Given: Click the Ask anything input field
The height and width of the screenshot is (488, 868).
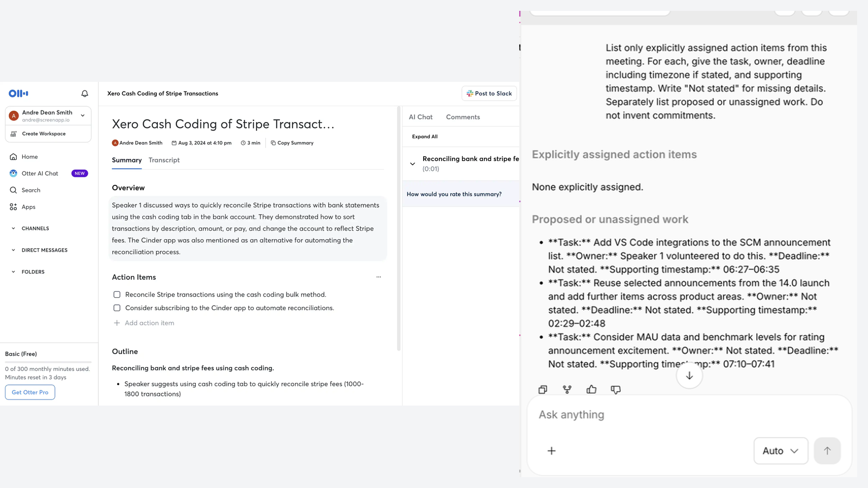Looking at the screenshot, I should (x=689, y=415).
